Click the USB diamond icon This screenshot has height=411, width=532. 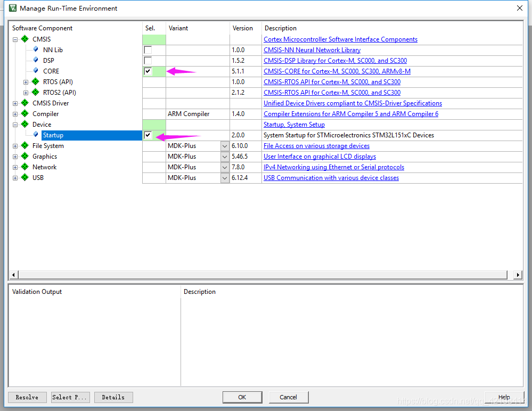tap(25, 177)
